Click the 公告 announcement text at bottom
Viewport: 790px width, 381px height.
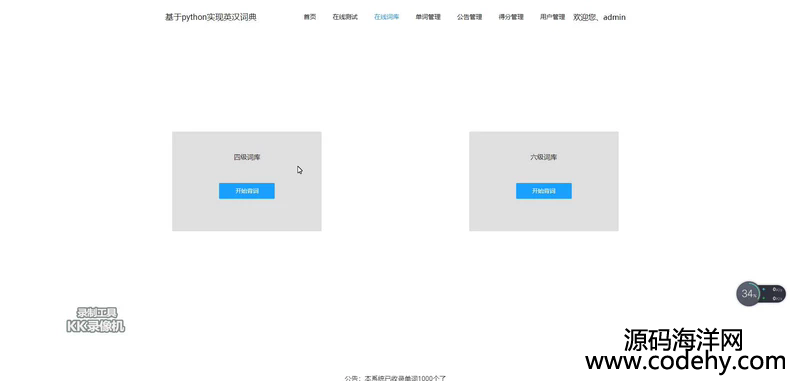point(396,377)
